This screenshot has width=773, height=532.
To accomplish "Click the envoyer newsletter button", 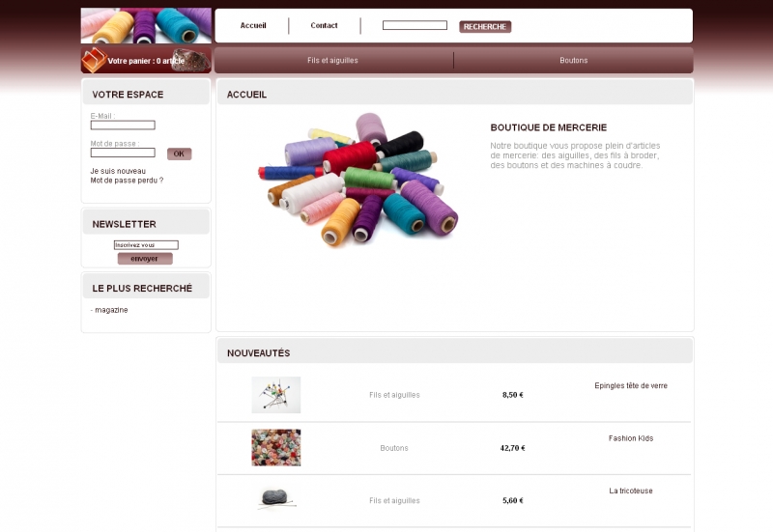I will pos(145,259).
